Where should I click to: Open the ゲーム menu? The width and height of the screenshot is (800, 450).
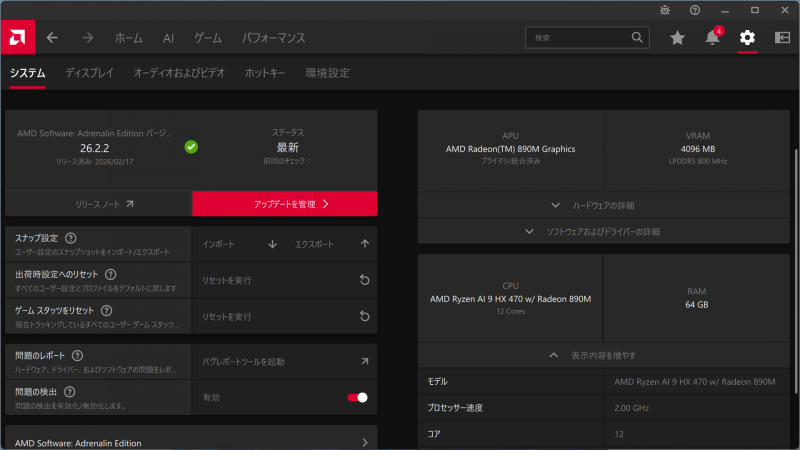tap(208, 38)
